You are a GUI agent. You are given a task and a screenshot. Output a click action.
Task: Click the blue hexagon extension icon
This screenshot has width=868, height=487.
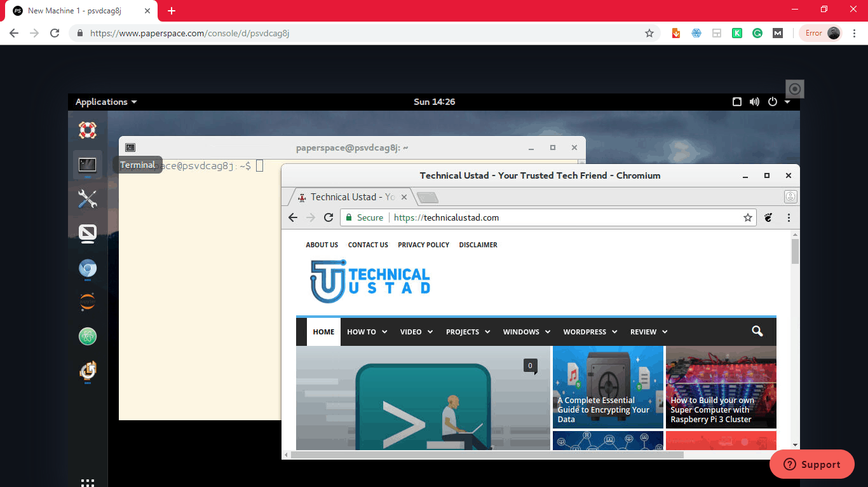click(x=696, y=33)
